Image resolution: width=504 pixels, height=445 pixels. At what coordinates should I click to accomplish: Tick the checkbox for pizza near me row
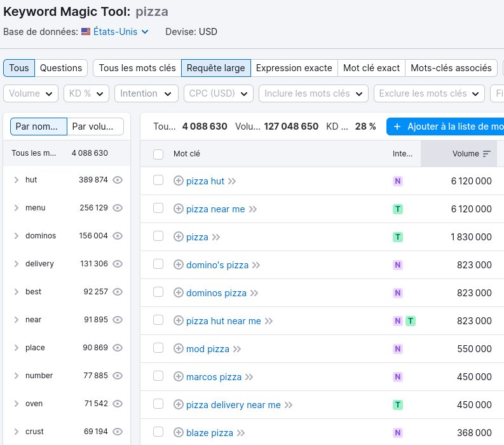click(158, 208)
